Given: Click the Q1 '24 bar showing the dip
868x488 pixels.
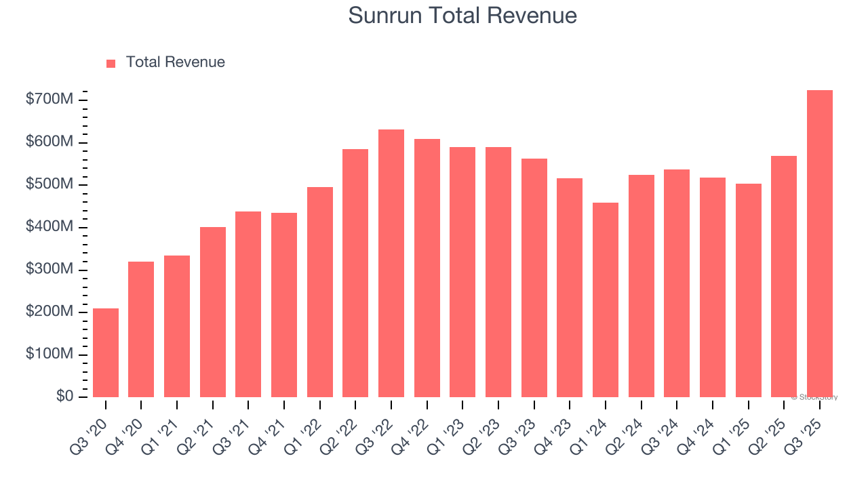Looking at the screenshot, I should tap(607, 298).
